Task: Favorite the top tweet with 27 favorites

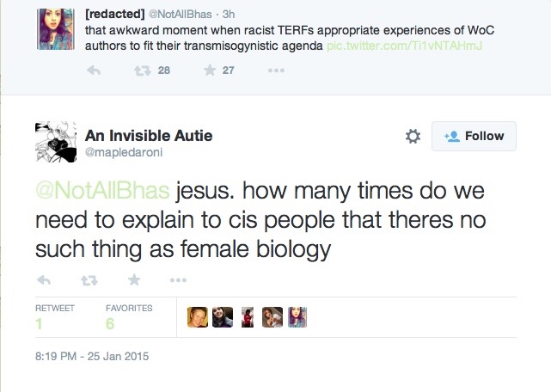Action: 208,70
